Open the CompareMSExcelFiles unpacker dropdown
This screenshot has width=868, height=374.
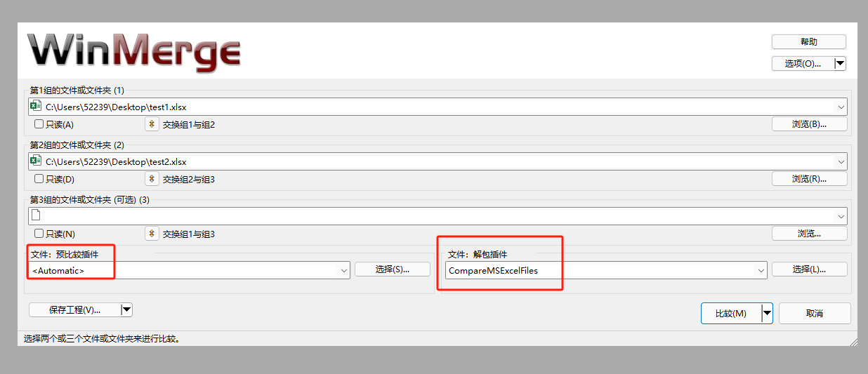pos(761,270)
